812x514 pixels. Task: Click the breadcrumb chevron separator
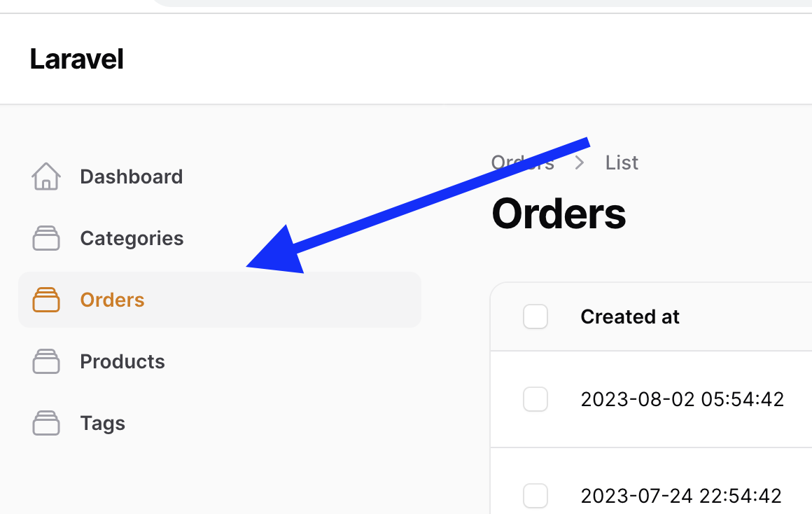click(580, 162)
